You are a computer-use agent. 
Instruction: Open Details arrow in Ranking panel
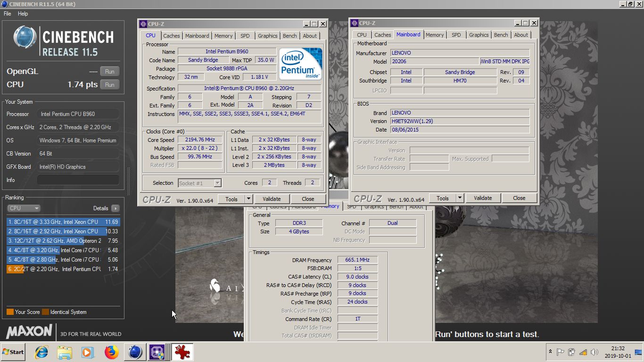(115, 208)
